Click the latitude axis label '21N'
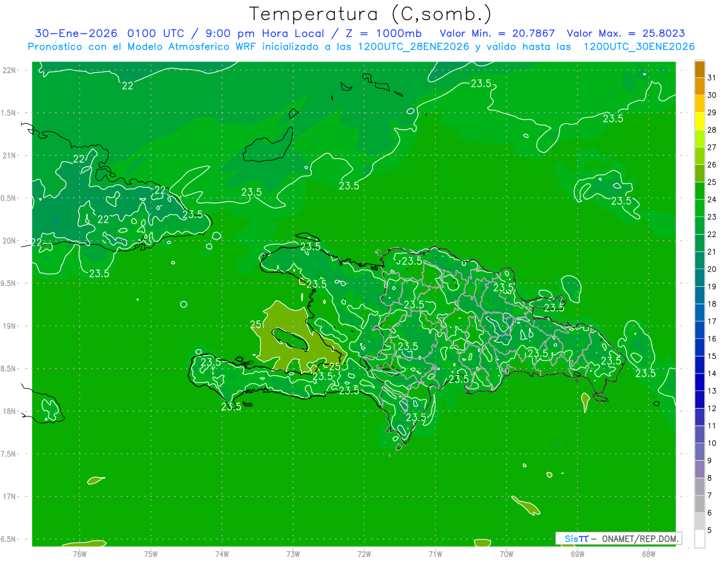 coord(9,155)
